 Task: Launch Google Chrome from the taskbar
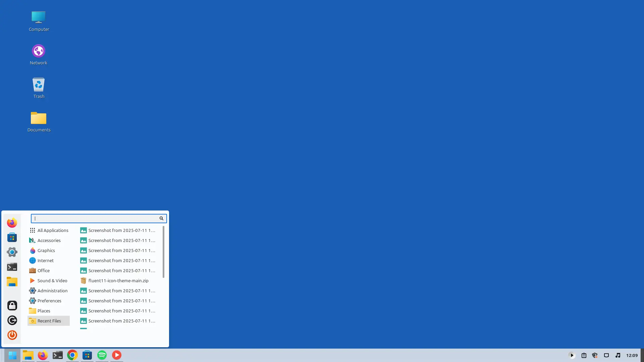72,355
